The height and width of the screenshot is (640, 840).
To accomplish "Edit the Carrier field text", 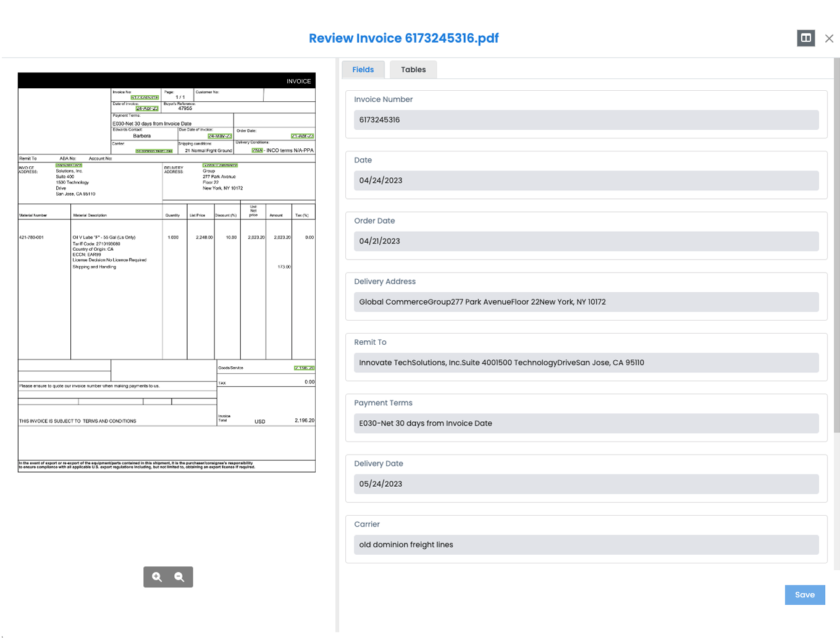I will [586, 545].
